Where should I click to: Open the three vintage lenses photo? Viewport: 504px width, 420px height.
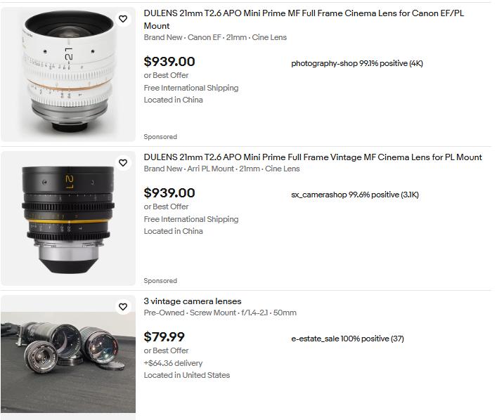pyautogui.click(x=68, y=357)
